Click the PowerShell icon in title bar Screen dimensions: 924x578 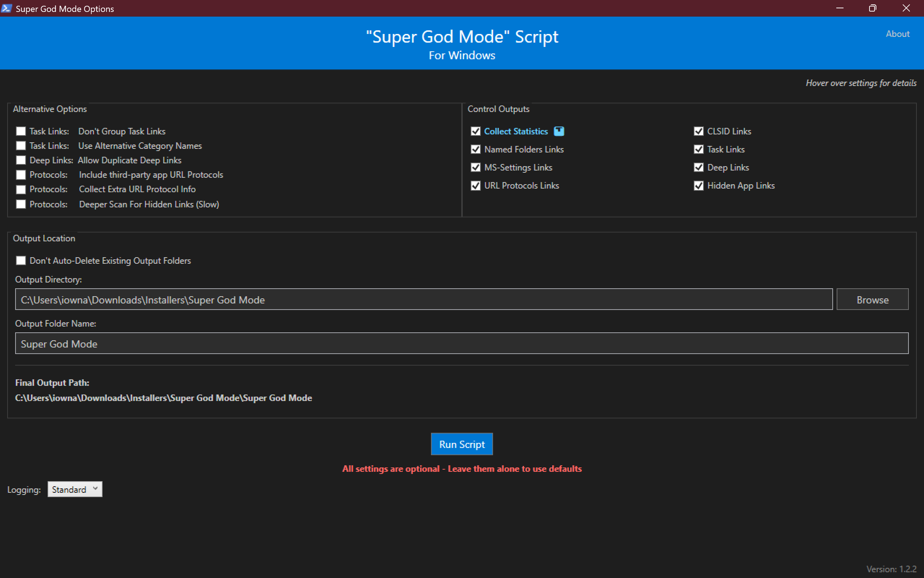pyautogui.click(x=6, y=8)
